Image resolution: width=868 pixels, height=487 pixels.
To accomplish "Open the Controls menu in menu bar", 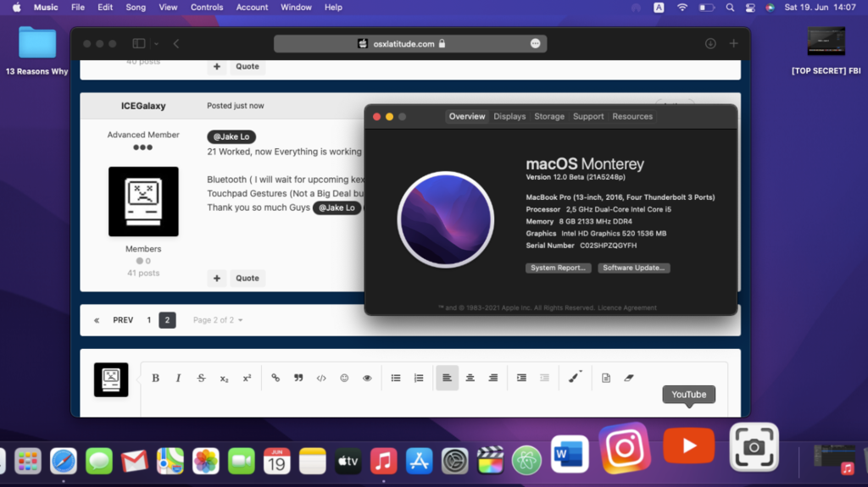I will (x=207, y=7).
